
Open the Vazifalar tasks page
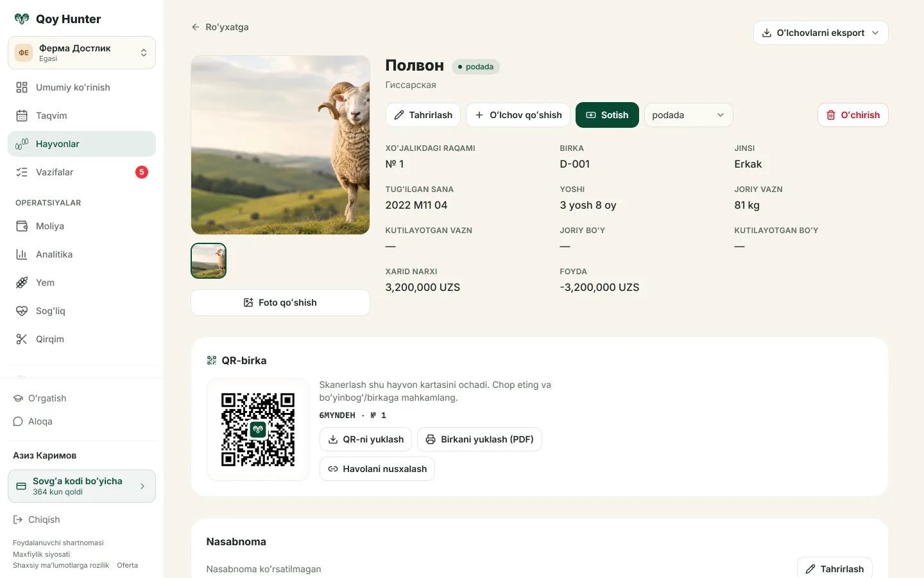click(x=81, y=172)
